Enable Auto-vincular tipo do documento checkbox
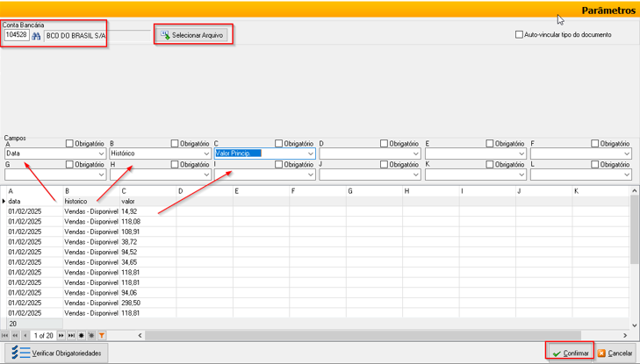 click(519, 35)
